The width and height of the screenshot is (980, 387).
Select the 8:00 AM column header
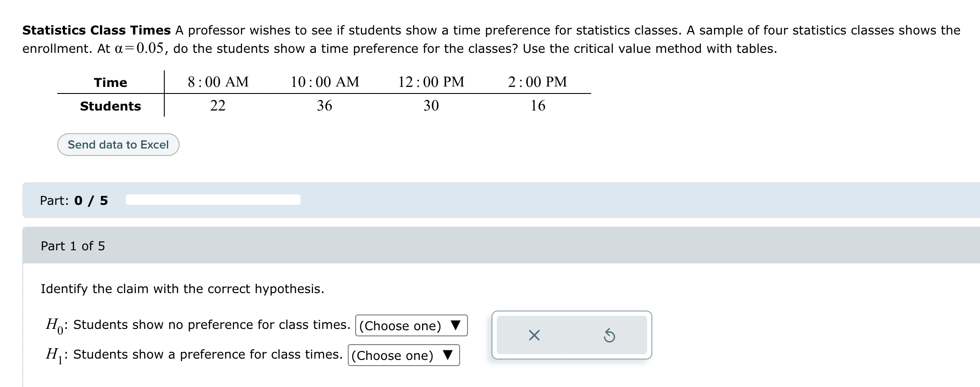[218, 81]
